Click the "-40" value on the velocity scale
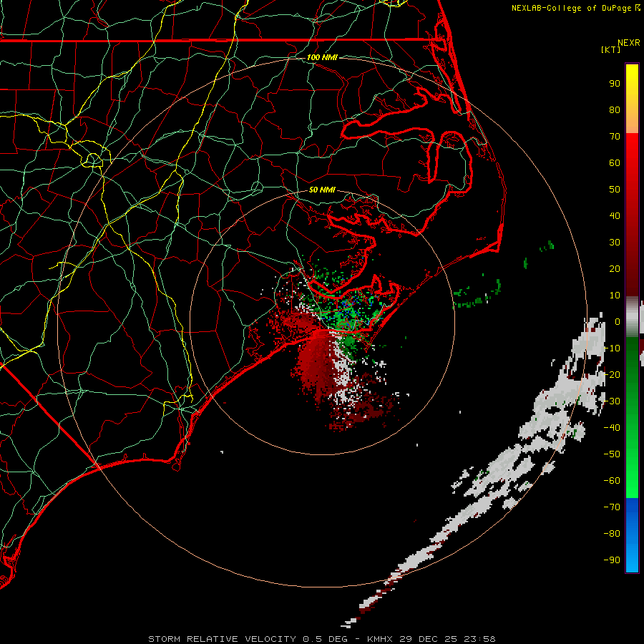This screenshot has height=644, width=644. pos(612,428)
